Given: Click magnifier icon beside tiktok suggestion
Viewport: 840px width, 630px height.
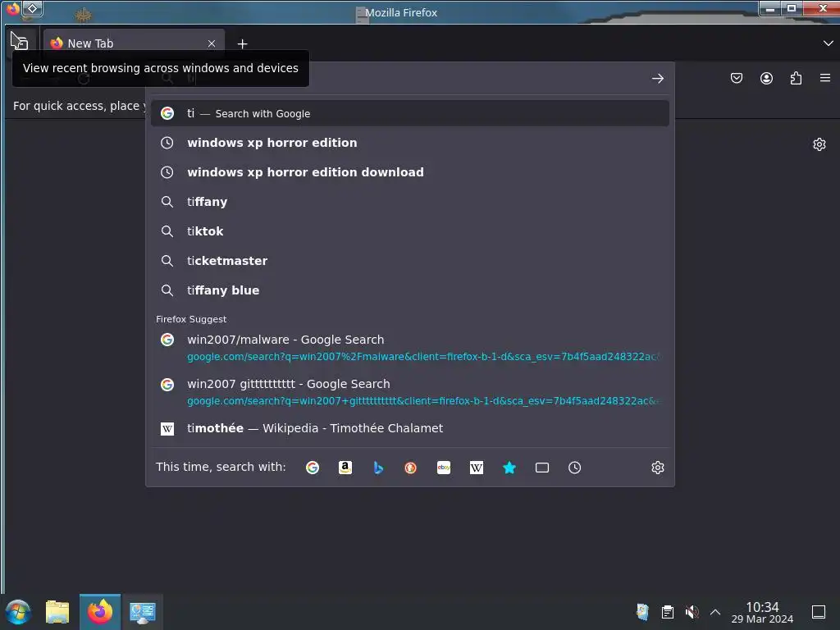Looking at the screenshot, I should pos(167,231).
